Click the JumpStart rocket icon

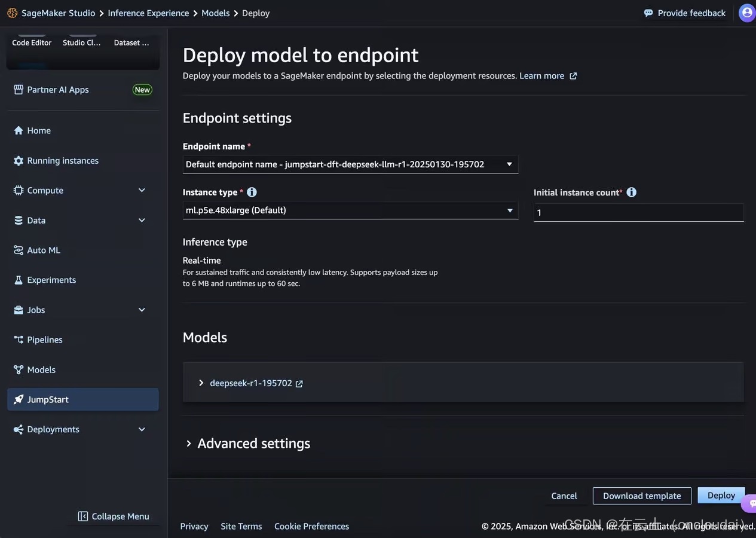(x=19, y=399)
